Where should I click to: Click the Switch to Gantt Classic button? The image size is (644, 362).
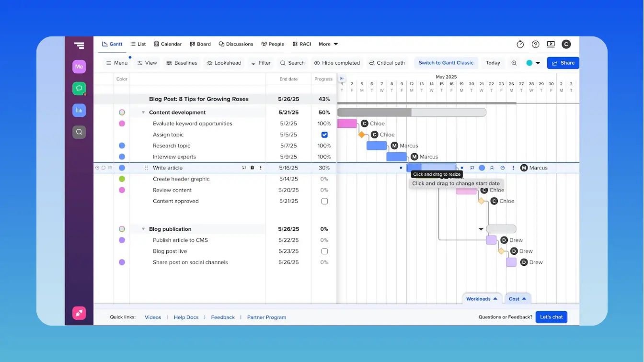[446, 63]
